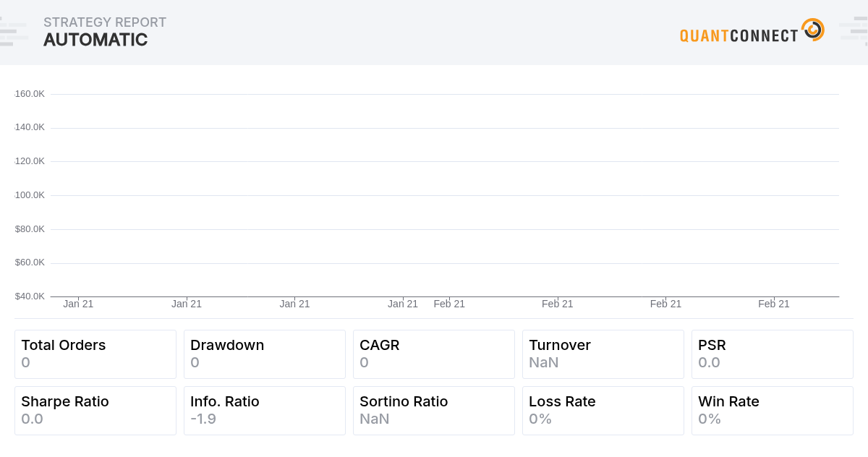
Task: Select the PSR stat card
Action: (x=773, y=354)
